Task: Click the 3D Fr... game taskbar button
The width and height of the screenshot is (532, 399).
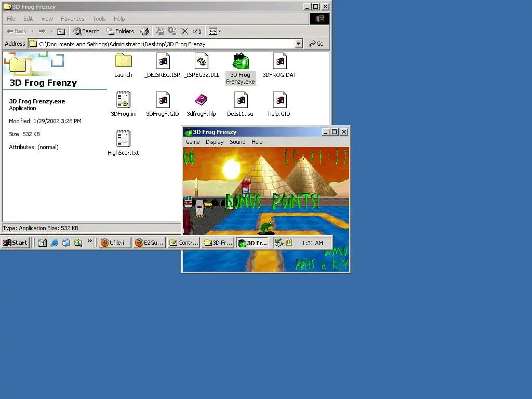Action: click(252, 243)
